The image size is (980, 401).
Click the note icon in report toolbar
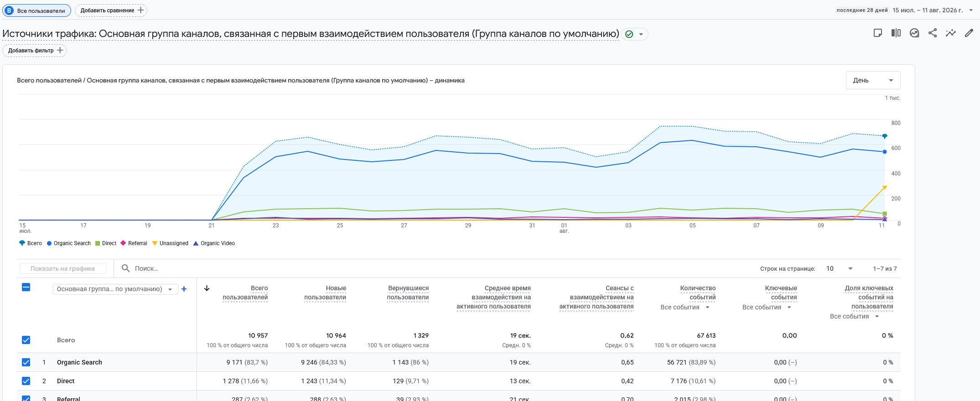pos(878,33)
